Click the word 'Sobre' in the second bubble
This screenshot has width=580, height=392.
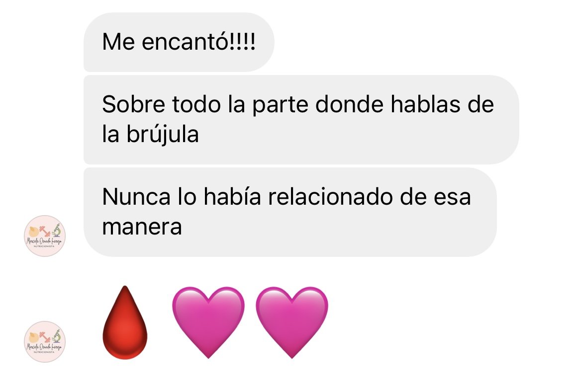133,104
